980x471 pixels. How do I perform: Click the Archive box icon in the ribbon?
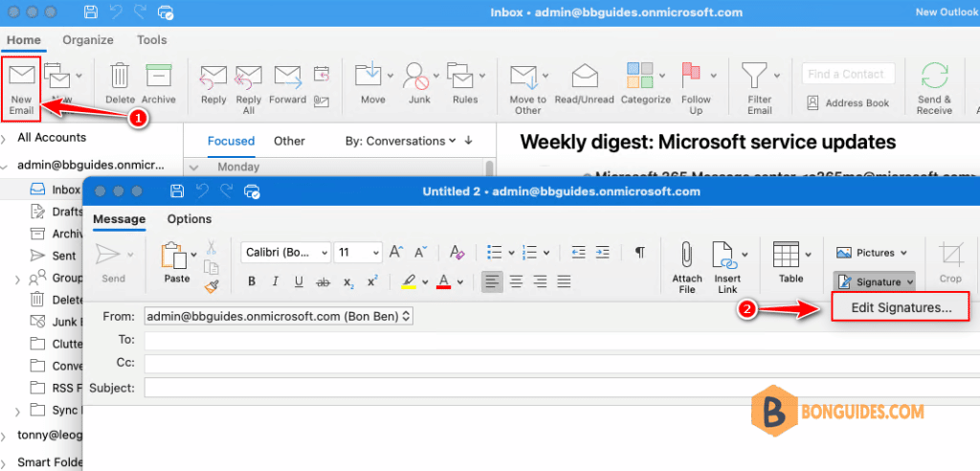pyautogui.click(x=158, y=76)
